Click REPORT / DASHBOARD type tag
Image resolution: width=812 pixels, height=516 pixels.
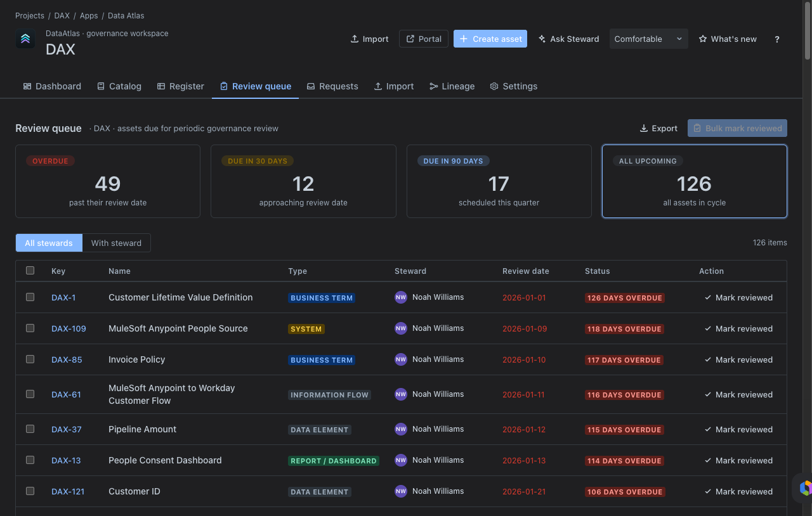point(334,461)
